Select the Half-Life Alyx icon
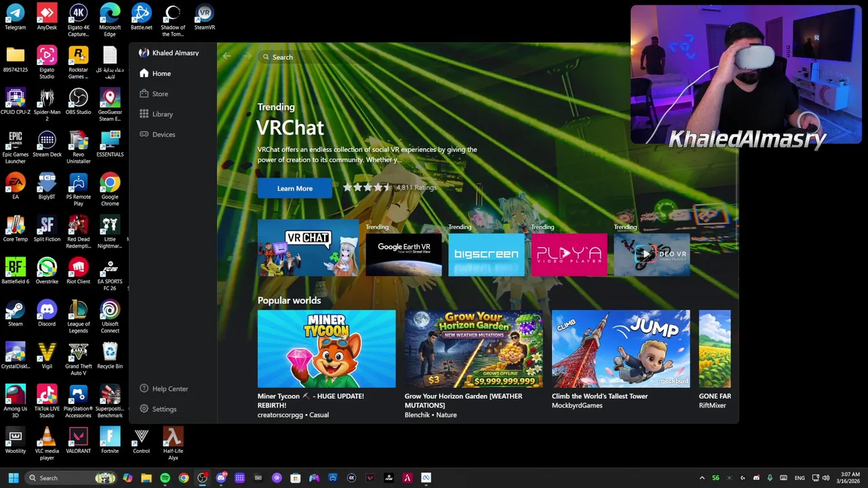868x488 pixels. pyautogui.click(x=173, y=443)
